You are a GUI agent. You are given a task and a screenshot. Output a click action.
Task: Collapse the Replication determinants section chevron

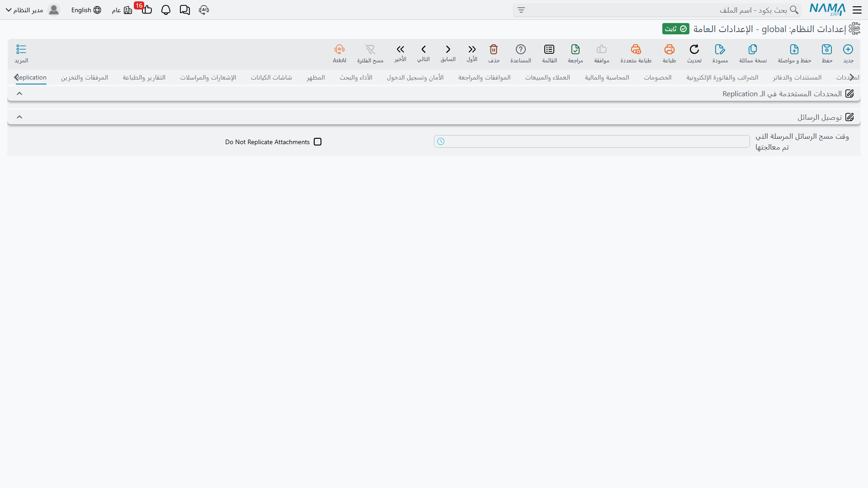click(19, 94)
